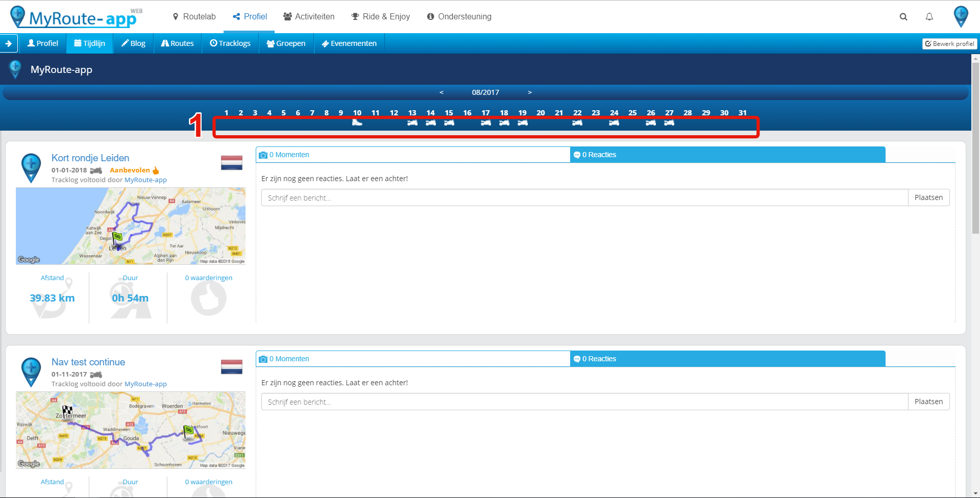Switch to the Routes tab
Image resolution: width=980 pixels, height=498 pixels.
click(178, 43)
